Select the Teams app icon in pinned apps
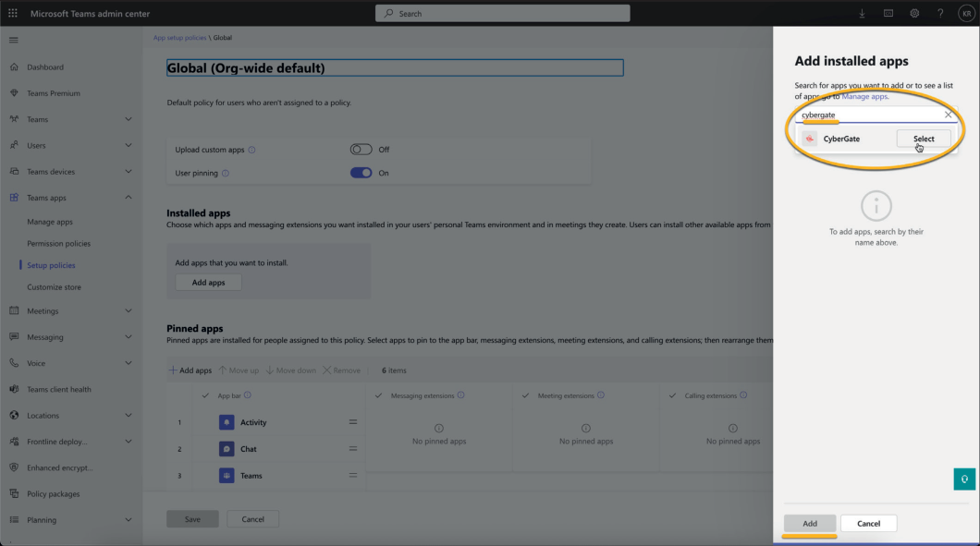 click(x=225, y=476)
